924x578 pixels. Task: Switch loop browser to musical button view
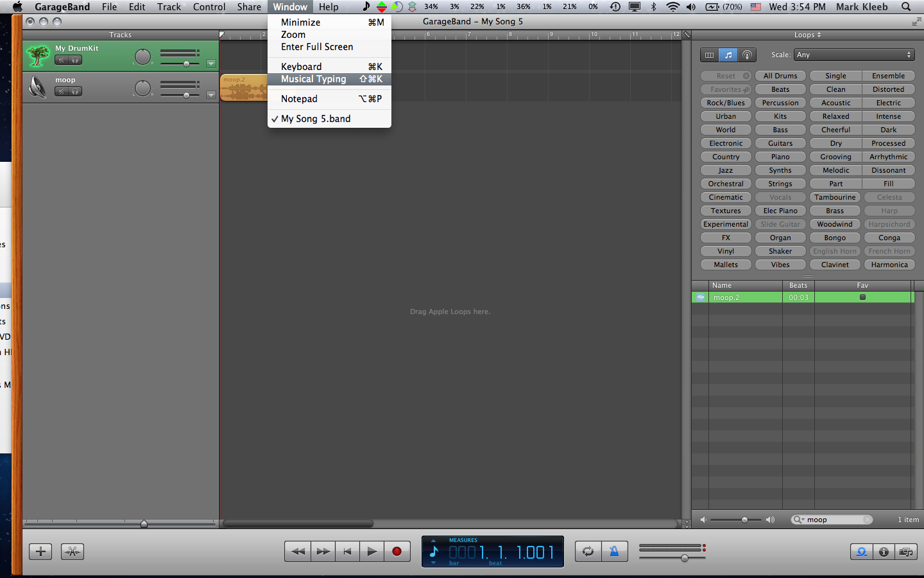728,55
